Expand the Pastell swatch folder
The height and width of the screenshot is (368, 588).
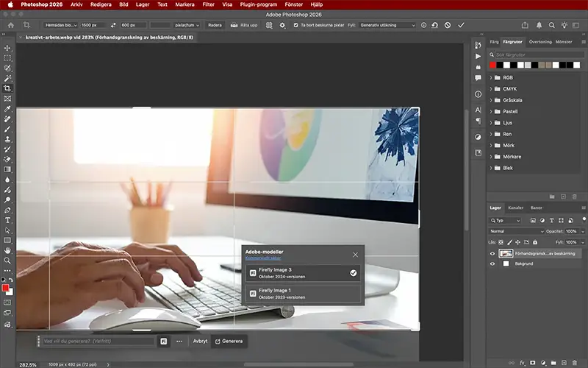491,112
